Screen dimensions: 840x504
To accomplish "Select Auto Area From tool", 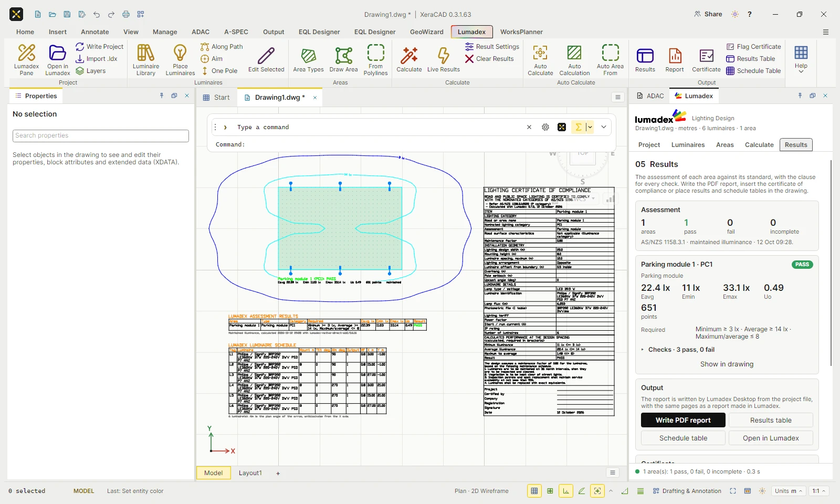I will point(610,59).
